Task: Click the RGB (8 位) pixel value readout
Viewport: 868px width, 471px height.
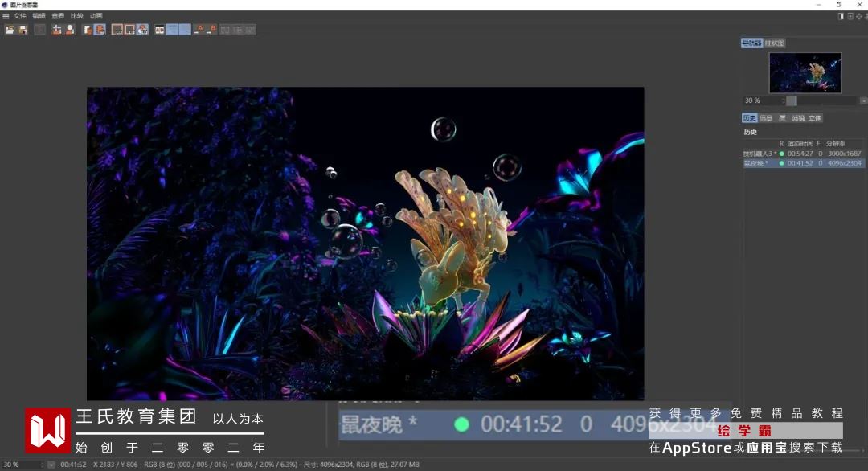Action: tap(220, 465)
